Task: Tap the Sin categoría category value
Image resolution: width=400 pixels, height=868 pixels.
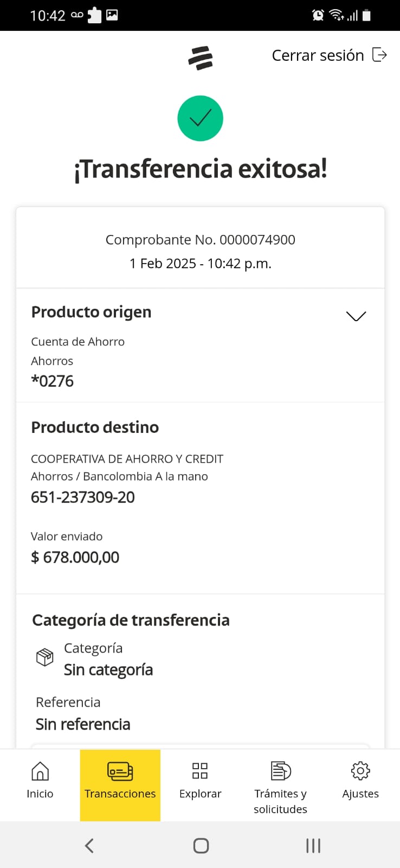Action: pos(108,670)
